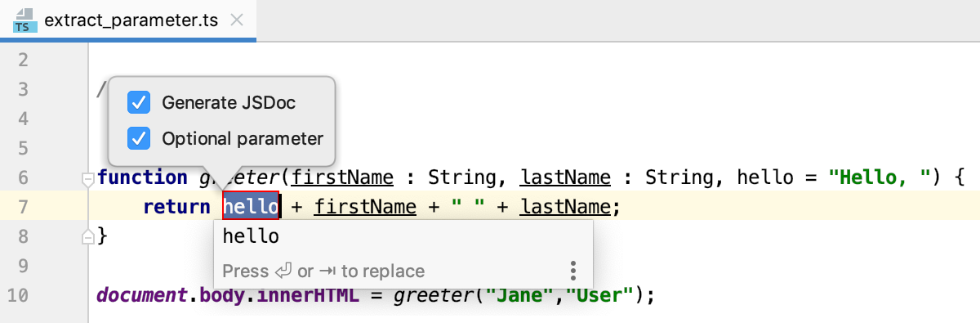This screenshot has height=323, width=980.
Task: Click the highlighted hello parameter input
Action: coord(252,207)
